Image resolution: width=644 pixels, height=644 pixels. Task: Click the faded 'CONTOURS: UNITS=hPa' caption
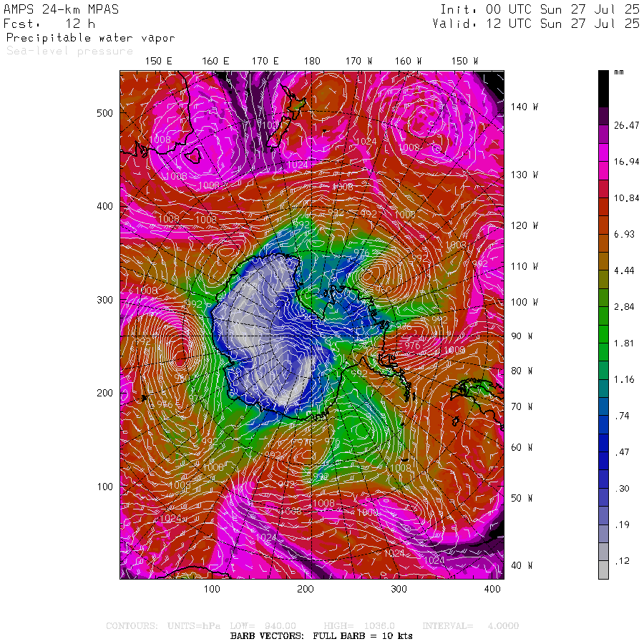point(163,626)
